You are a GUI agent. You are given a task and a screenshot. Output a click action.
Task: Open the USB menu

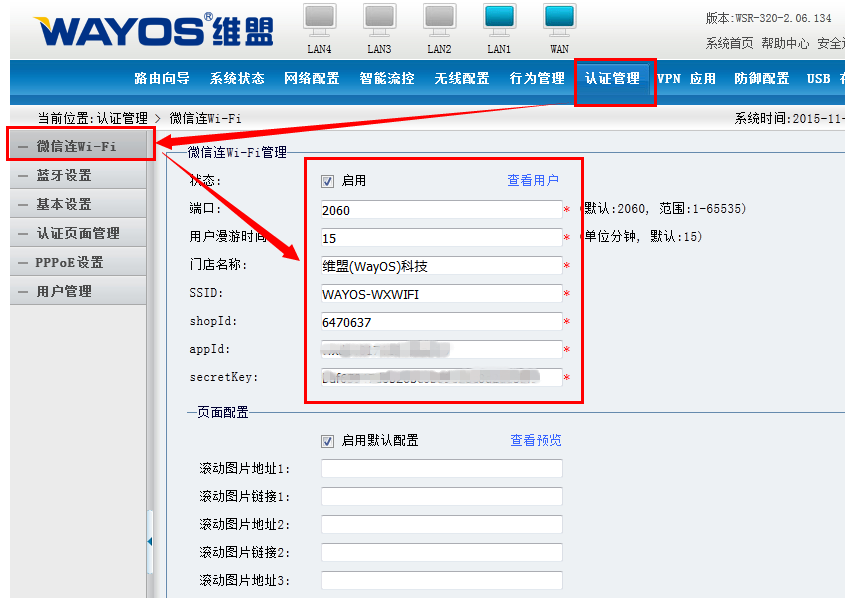[818, 79]
